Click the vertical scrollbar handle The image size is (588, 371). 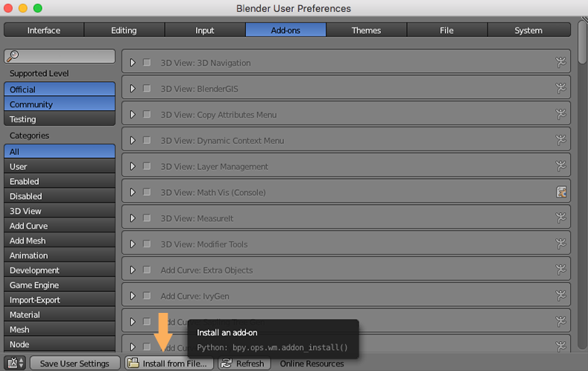point(582,42)
